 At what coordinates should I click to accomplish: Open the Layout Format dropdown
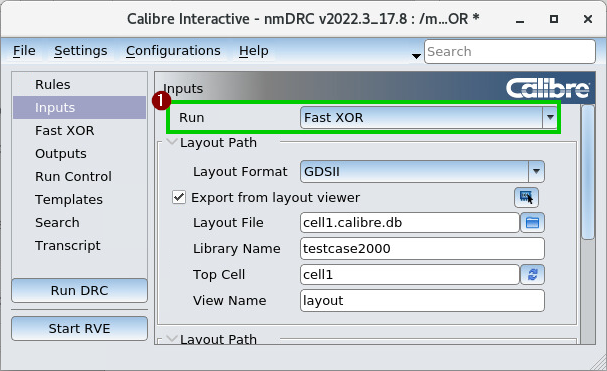[422, 172]
